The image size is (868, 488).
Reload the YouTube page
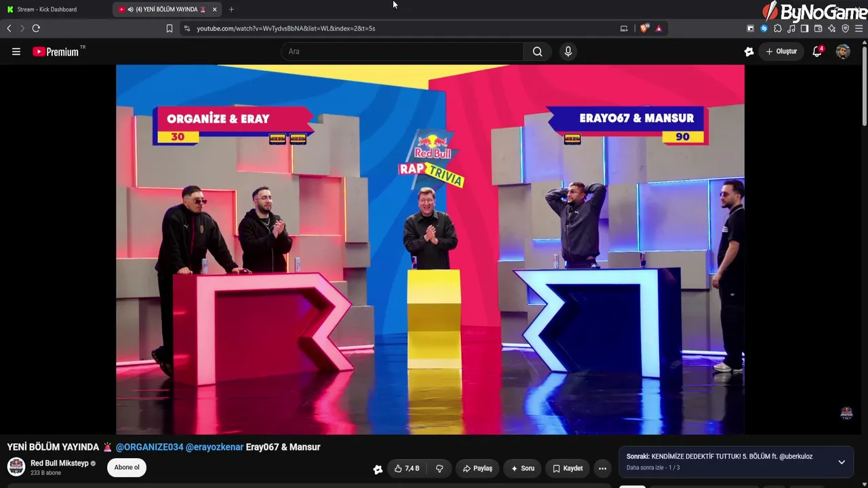(x=36, y=28)
